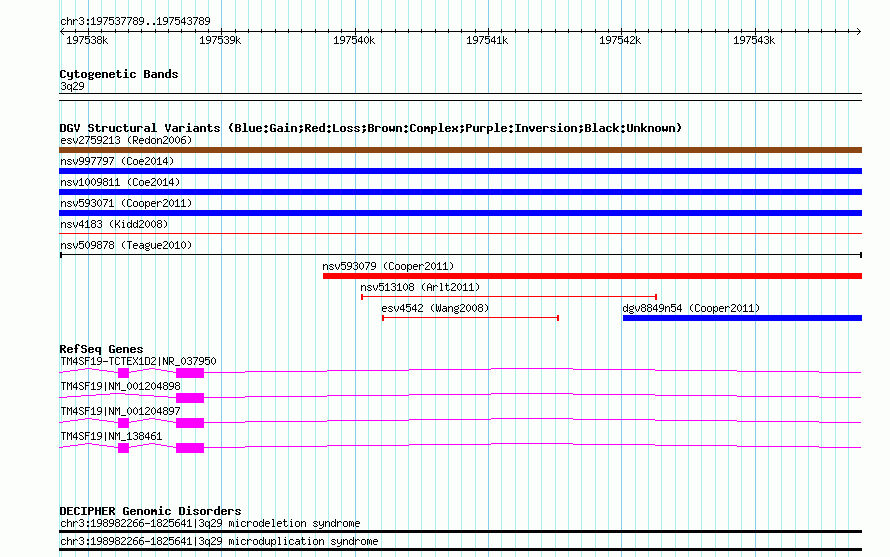Click the RefSeq Genes track title
Image resolution: width=890 pixels, height=557 pixels.
click(101, 349)
